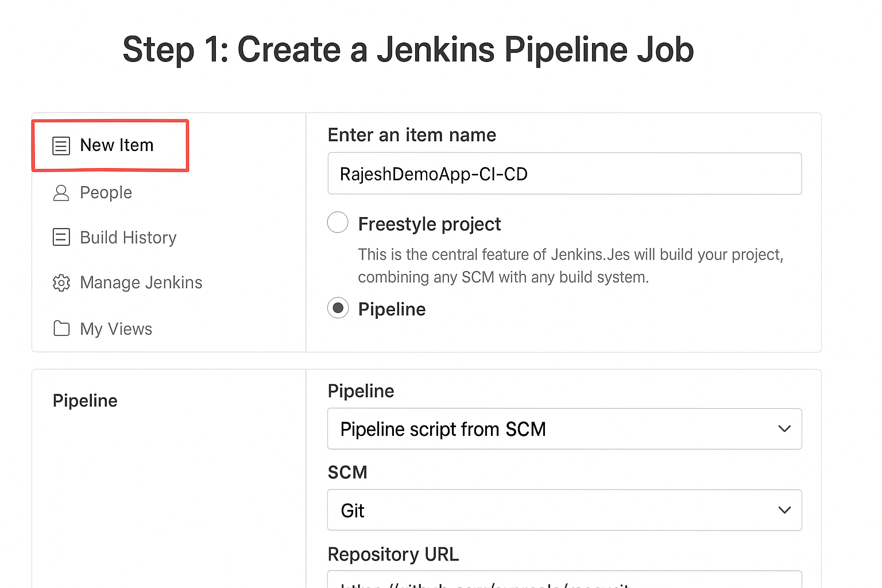Click the item name field RajeshDemoApp-CI-CD
The image size is (882, 588).
pyautogui.click(x=564, y=173)
